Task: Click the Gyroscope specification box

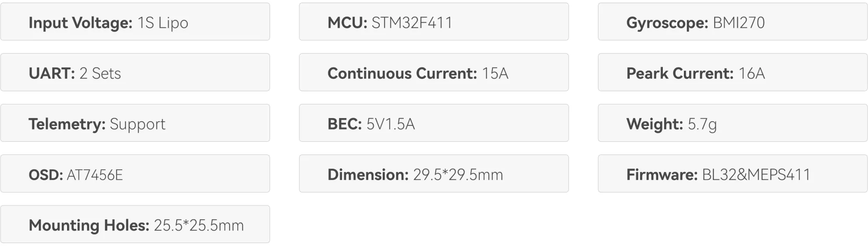Action: tap(733, 22)
